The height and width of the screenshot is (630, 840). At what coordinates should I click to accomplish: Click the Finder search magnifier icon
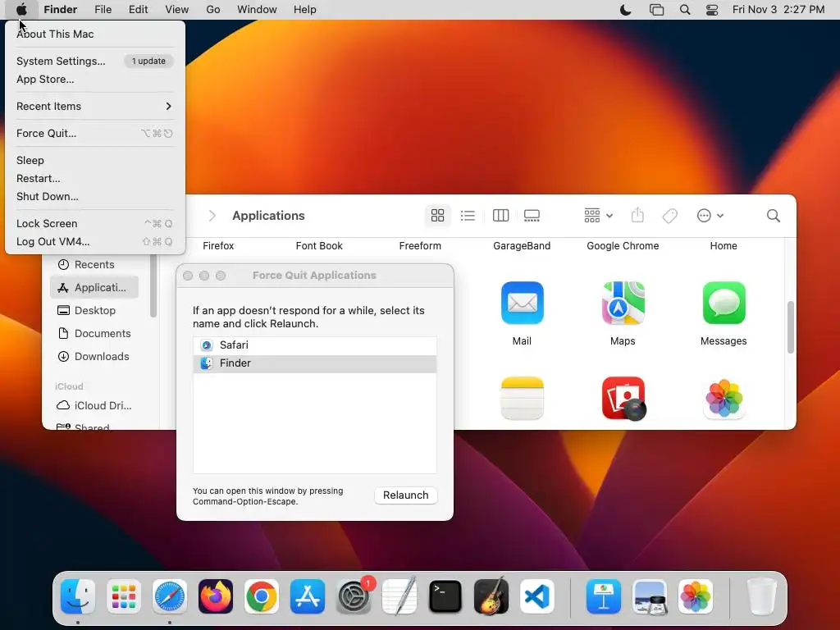(773, 216)
